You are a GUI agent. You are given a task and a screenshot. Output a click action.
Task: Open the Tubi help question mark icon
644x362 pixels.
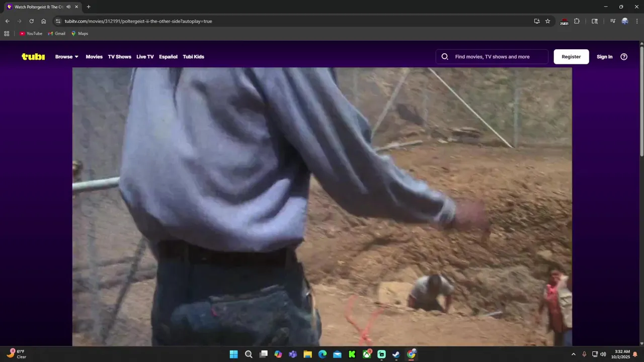(624, 57)
